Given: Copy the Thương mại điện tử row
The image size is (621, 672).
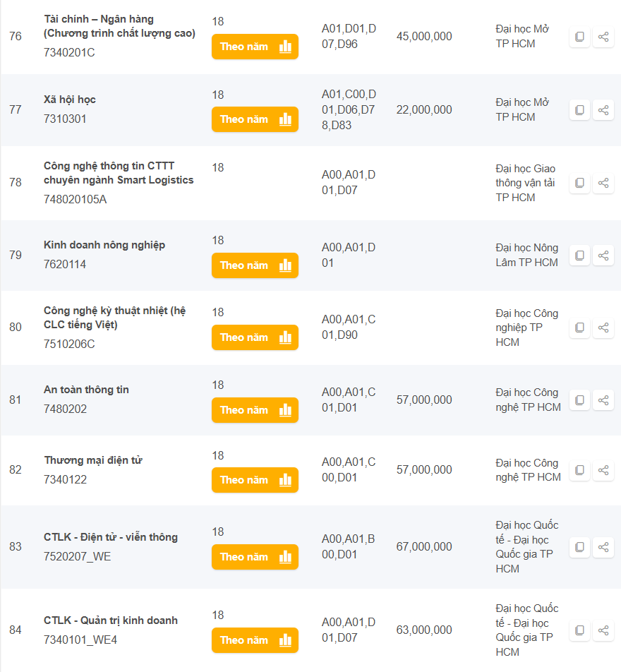Looking at the screenshot, I should point(579,470).
